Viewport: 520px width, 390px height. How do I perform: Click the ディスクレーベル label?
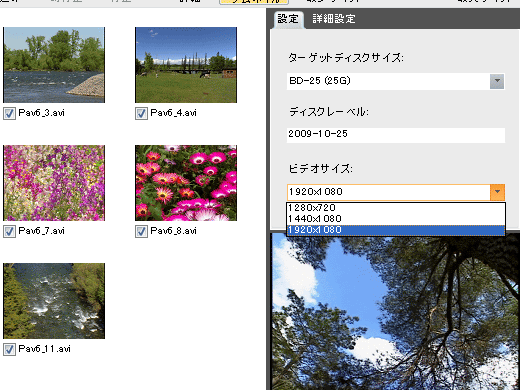(328, 112)
